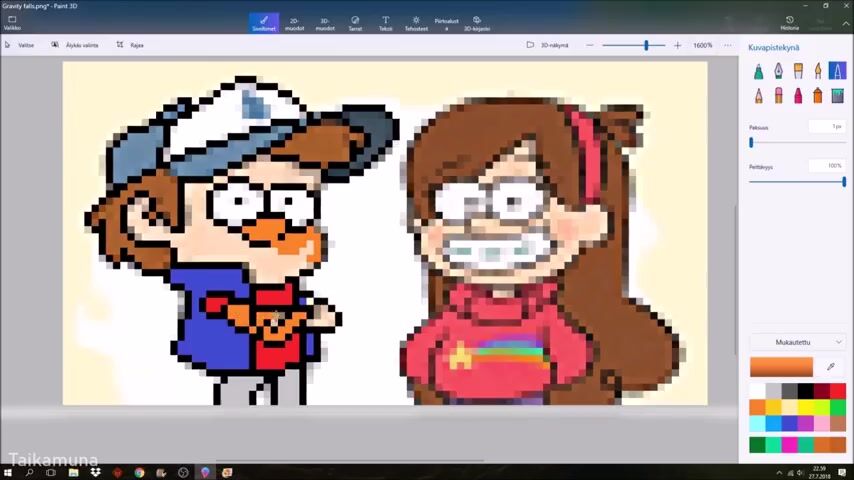This screenshot has height=480, width=854.
Task: Switch to the 2D-muodot tab
Action: (295, 23)
